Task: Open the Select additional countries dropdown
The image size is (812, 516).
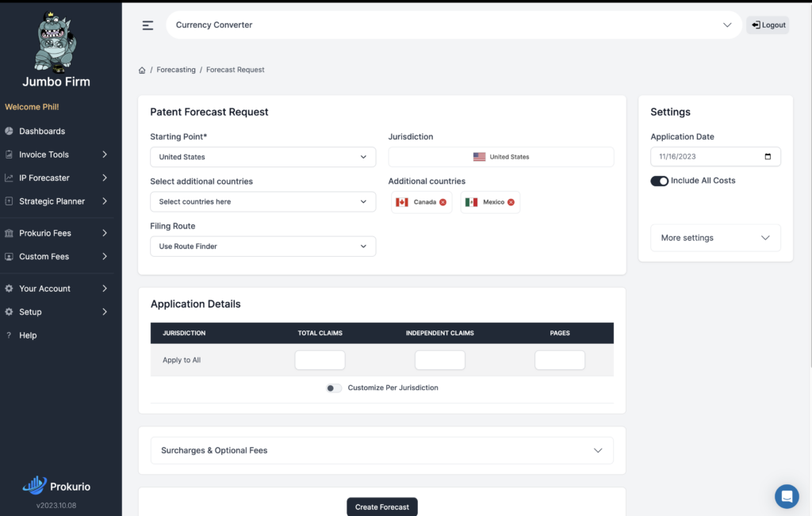Action: 263,202
